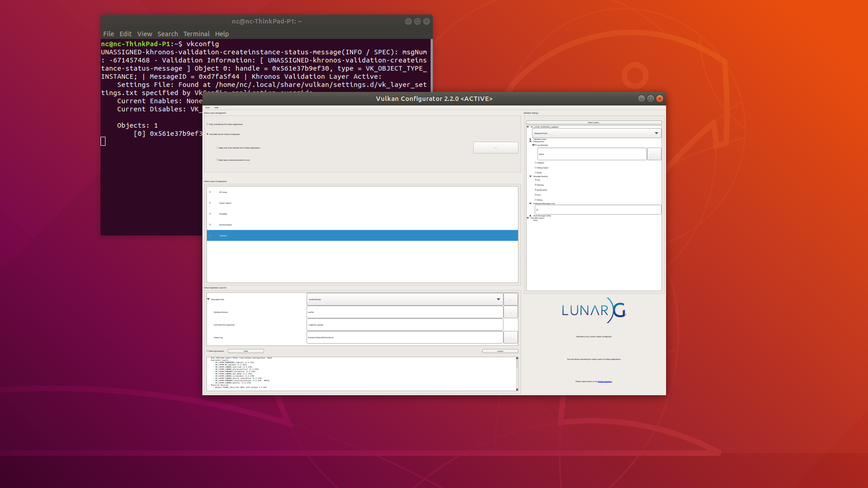Open the Tools menu in Vulkan Configurator
The width and height of the screenshot is (868, 488).
tap(207, 108)
